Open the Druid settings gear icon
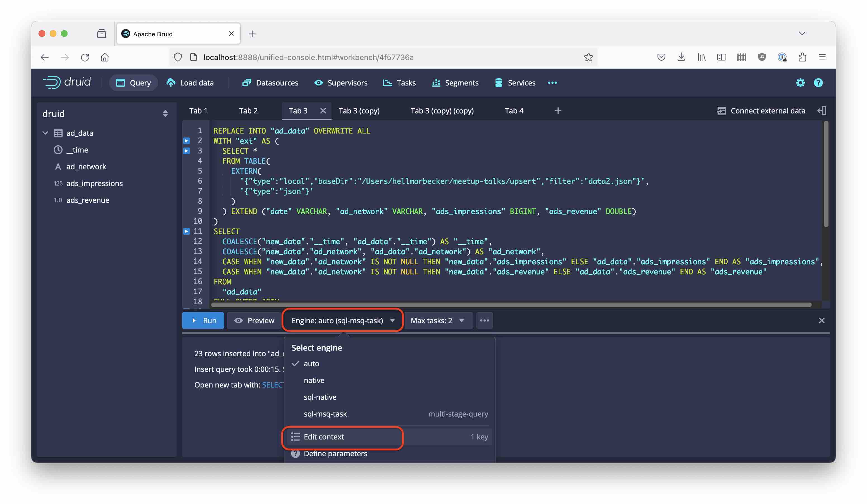This screenshot has width=867, height=504. pos(800,83)
